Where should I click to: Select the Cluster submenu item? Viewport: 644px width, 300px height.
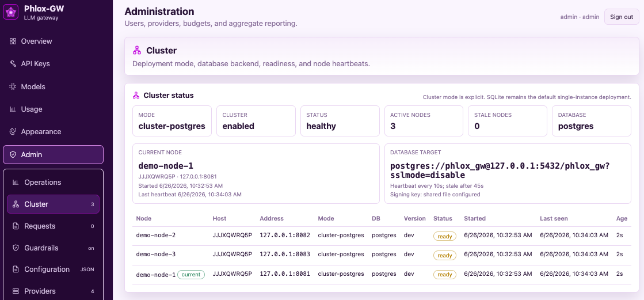point(54,204)
